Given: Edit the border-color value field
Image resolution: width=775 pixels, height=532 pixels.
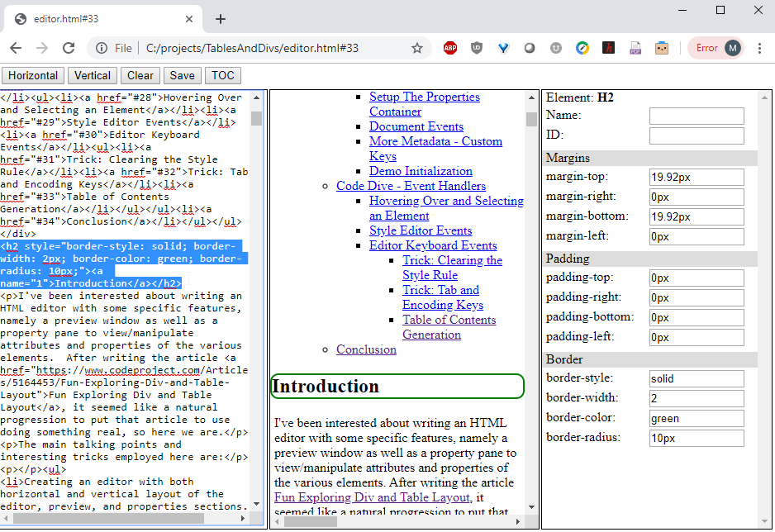Looking at the screenshot, I should [697, 418].
